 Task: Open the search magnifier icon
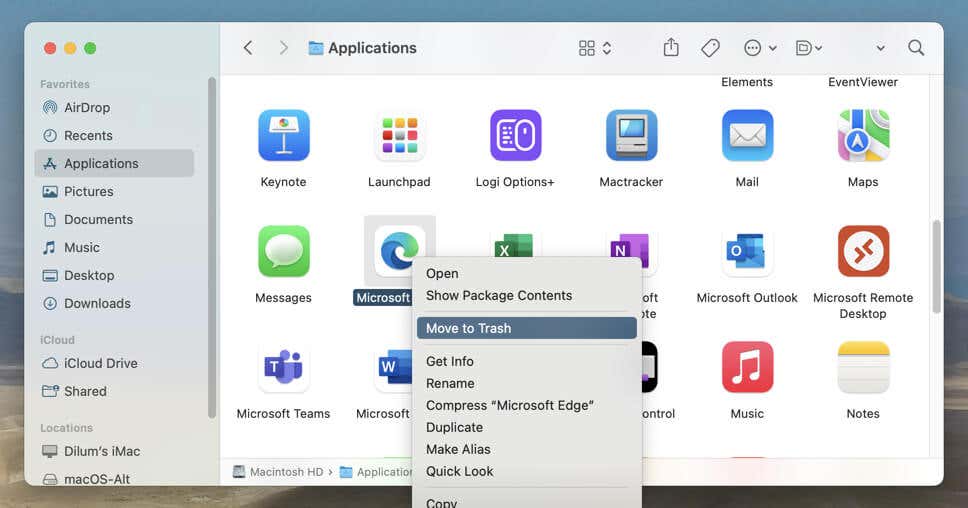[916, 48]
